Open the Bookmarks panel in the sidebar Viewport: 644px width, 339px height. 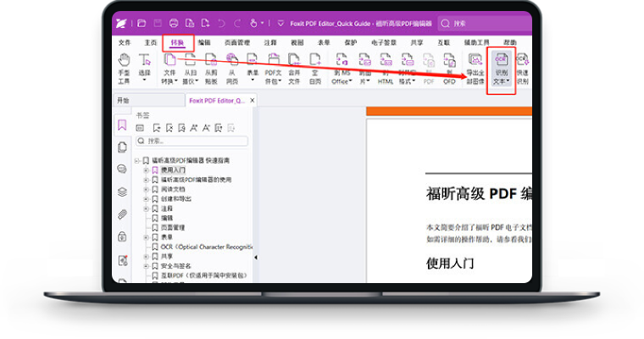(122, 125)
